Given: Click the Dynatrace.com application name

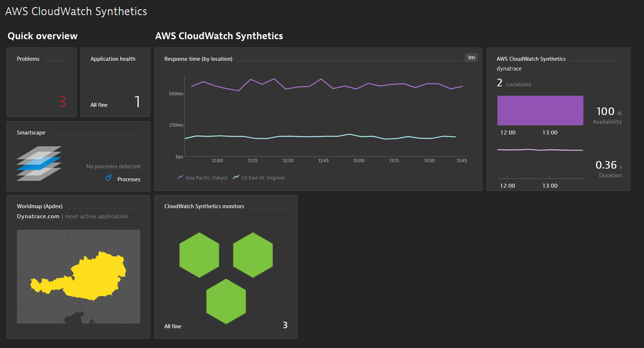Looking at the screenshot, I should point(38,216).
